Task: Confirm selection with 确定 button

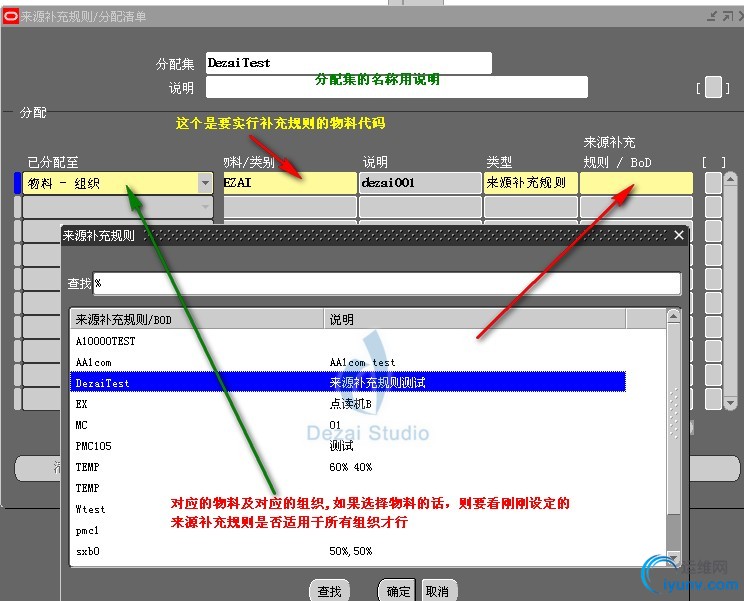Action: point(398,591)
